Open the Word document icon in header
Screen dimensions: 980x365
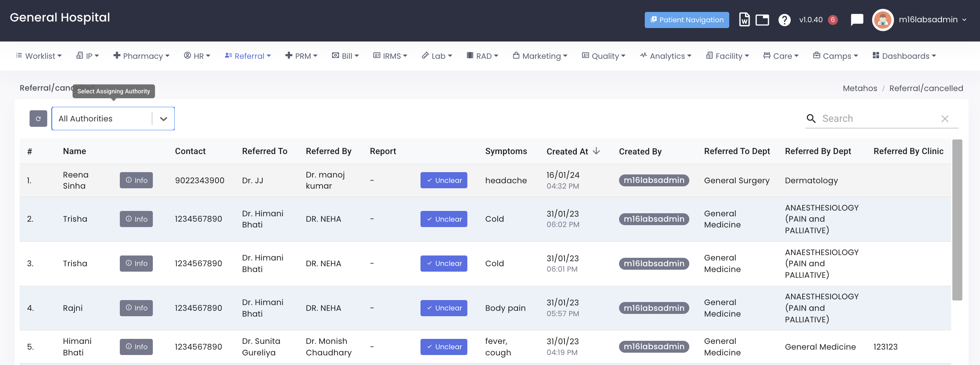point(744,20)
